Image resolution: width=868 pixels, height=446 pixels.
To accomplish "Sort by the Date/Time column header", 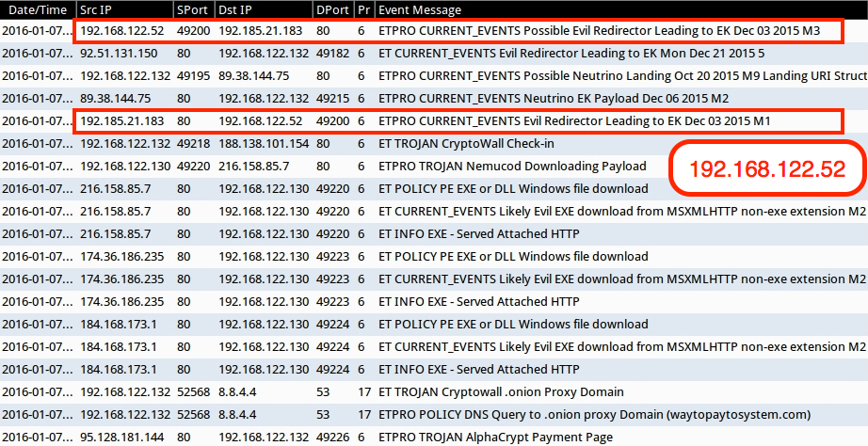I will (x=37, y=9).
